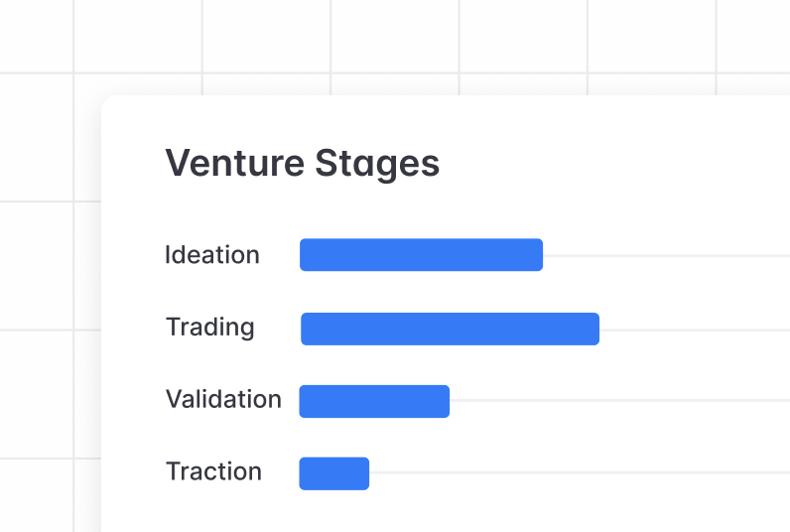790x532 pixels.
Task: Click the unfilled gray track after Traction bar
Action: click(576, 473)
